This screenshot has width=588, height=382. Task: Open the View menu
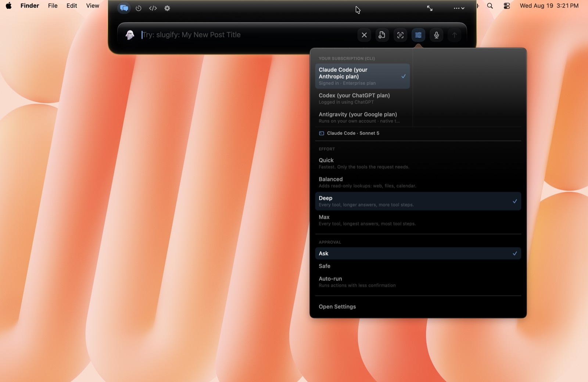(93, 6)
